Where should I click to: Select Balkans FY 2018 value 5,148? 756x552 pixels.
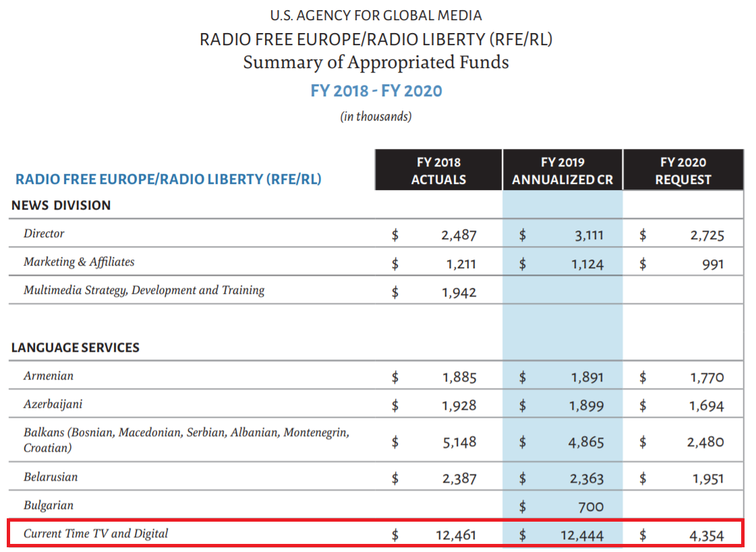(459, 441)
